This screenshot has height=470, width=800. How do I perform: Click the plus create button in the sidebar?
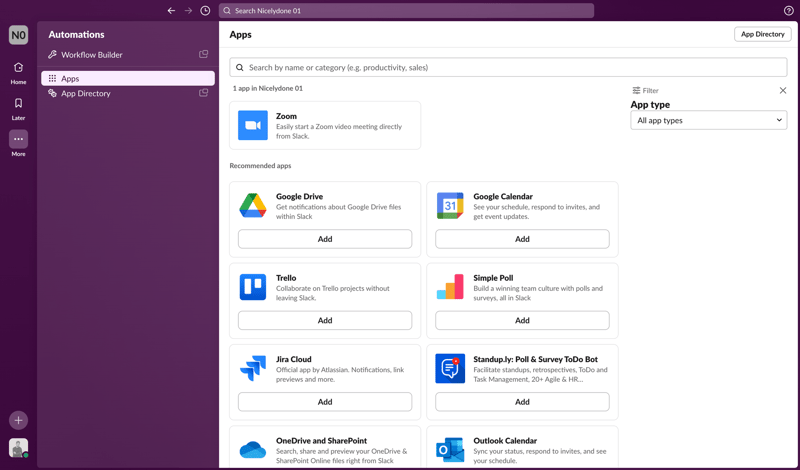[x=18, y=420]
